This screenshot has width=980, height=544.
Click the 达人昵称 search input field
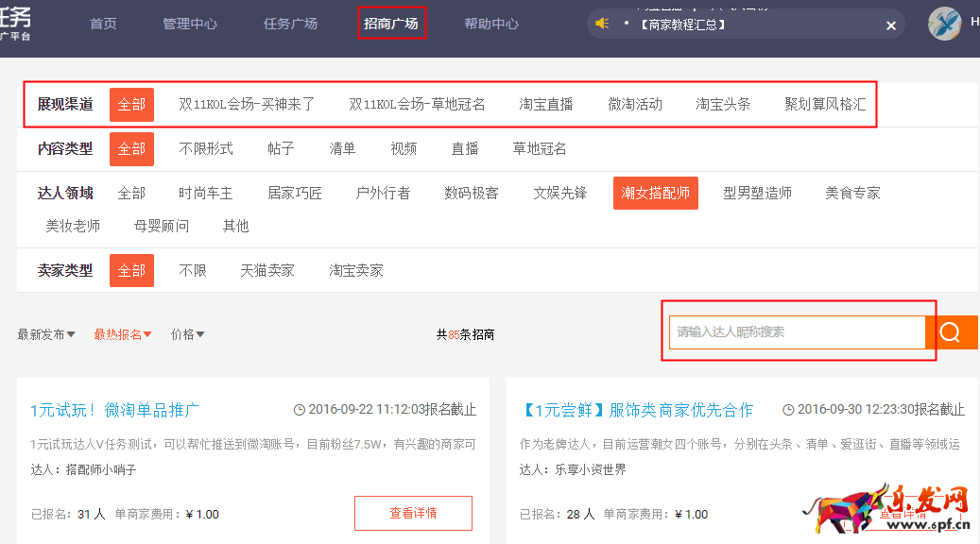click(x=796, y=332)
